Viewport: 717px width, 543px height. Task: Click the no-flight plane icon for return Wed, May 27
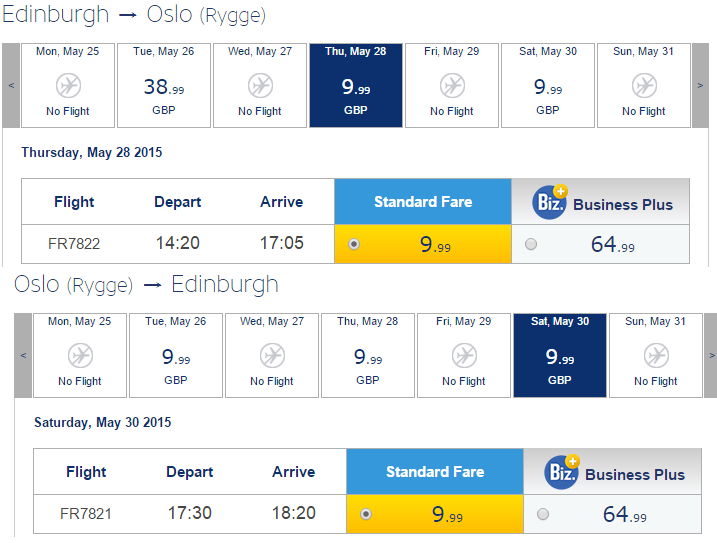pos(273,355)
